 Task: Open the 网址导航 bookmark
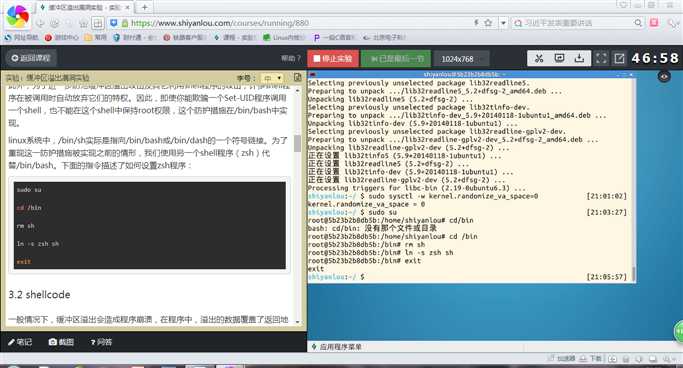click(x=21, y=37)
